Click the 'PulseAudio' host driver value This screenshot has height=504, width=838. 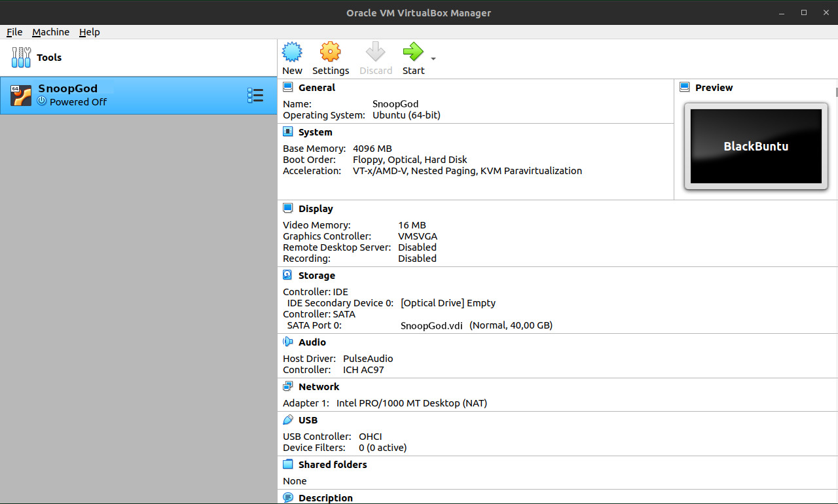(368, 359)
